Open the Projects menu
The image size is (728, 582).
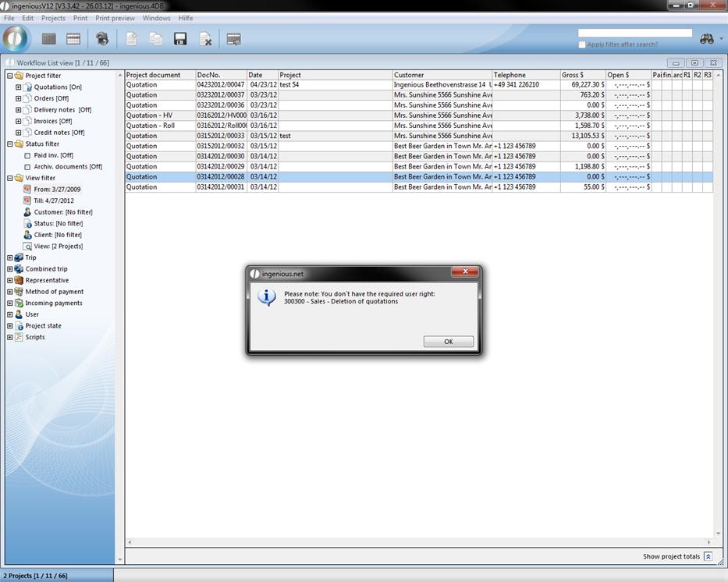pos(53,18)
